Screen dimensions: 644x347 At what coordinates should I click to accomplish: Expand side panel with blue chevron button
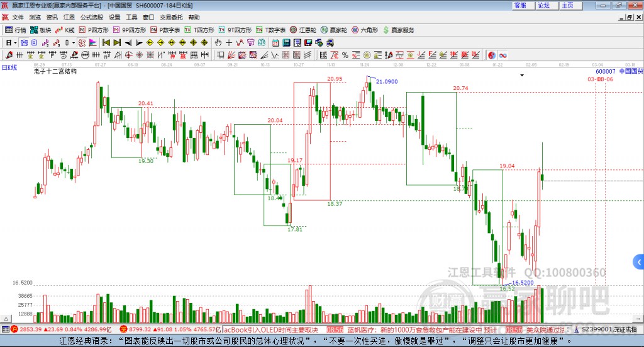[x=639, y=262]
